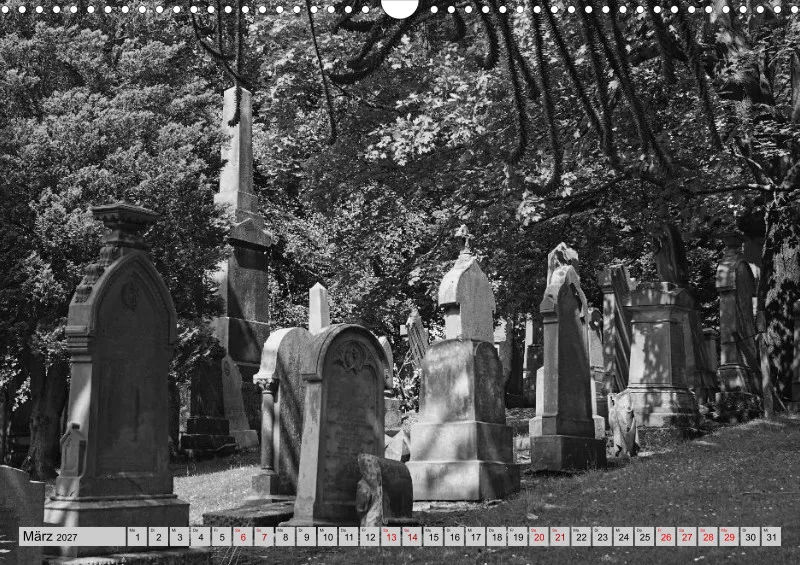Pick day 23 on the date strip
800x565 pixels.
point(602,537)
